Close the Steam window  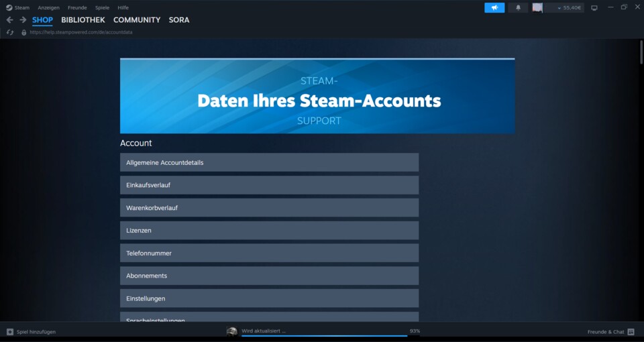click(x=637, y=7)
